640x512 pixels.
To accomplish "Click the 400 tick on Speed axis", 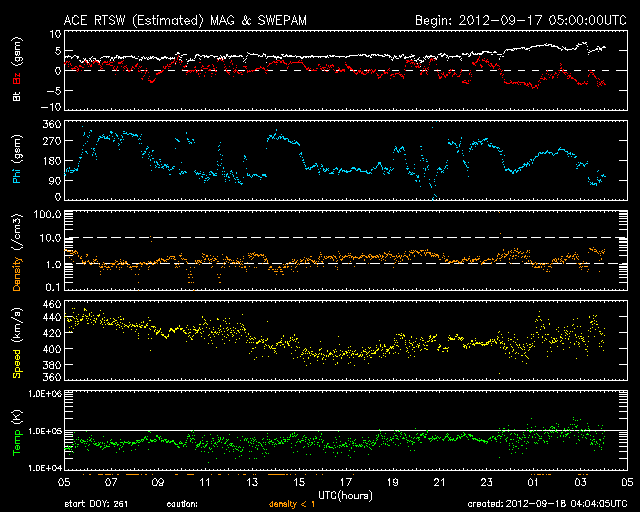I will tap(52, 349).
